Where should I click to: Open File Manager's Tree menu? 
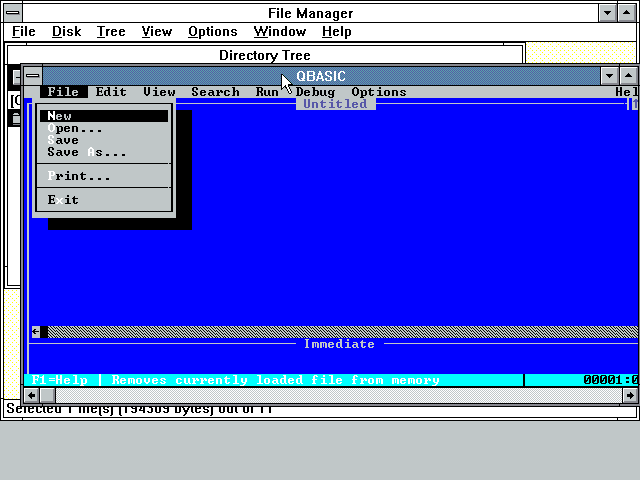click(x=111, y=31)
